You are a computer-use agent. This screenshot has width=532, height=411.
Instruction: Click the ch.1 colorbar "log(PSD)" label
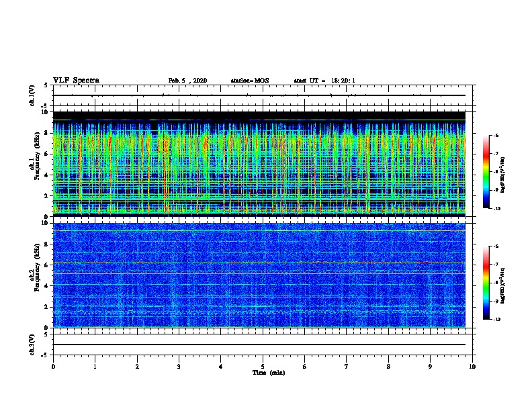click(x=503, y=175)
